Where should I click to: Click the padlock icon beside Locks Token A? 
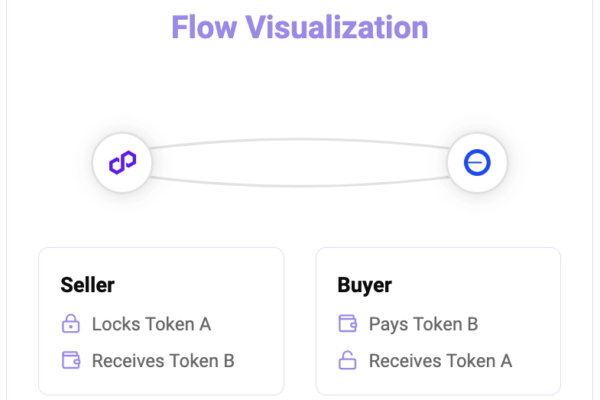[x=71, y=324]
